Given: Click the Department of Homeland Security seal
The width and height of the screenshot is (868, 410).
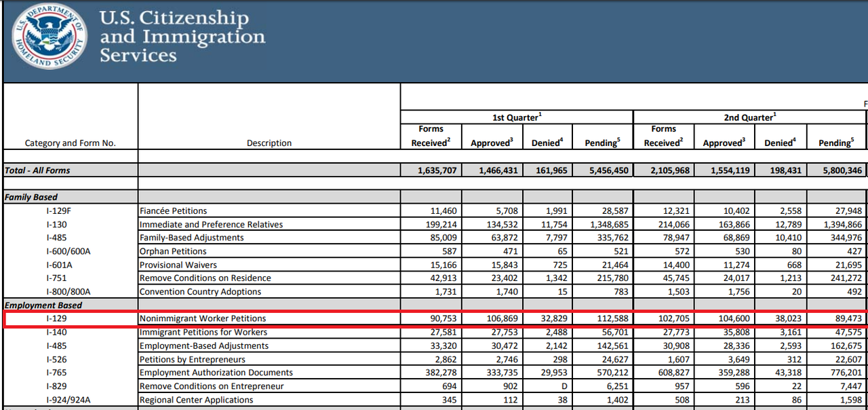Looking at the screenshot, I should pos(50,36).
